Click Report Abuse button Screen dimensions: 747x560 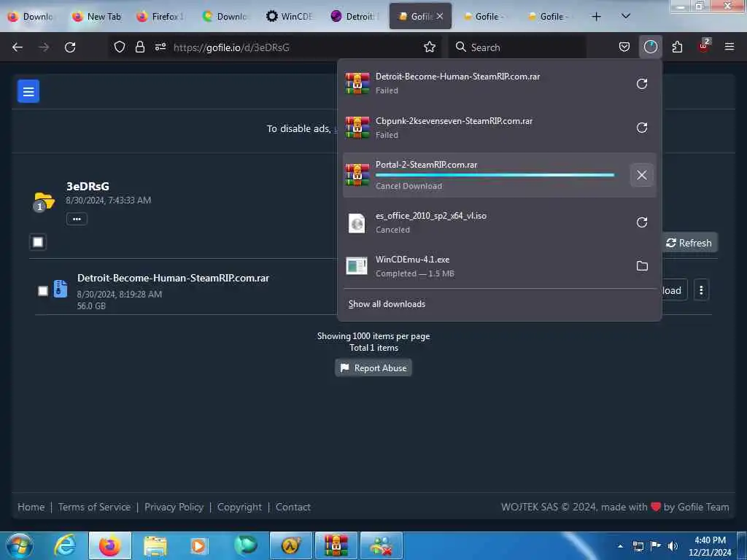coord(373,367)
